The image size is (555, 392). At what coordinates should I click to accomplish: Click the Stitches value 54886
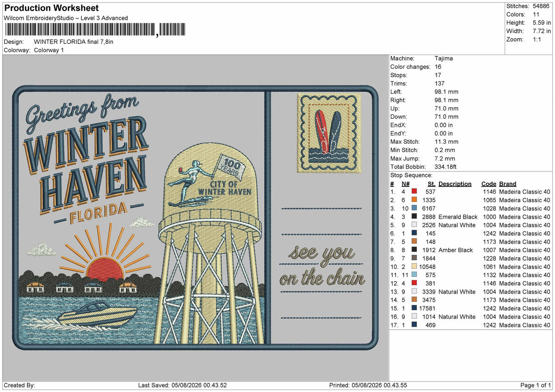click(x=542, y=6)
